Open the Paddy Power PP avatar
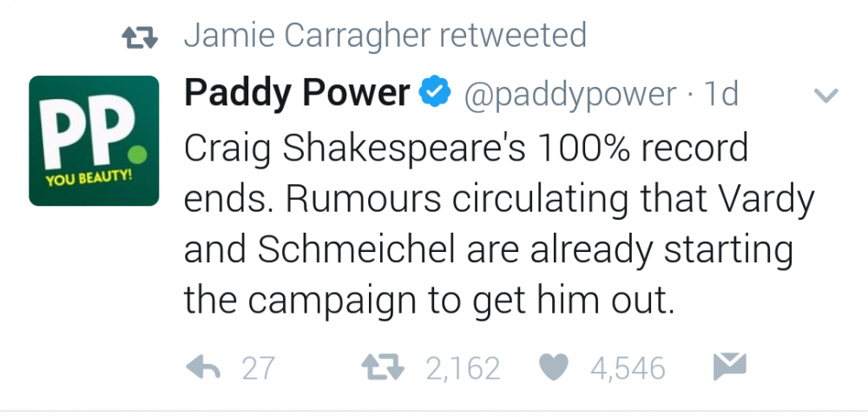Image resolution: width=868 pixels, height=417 pixels. tap(94, 141)
